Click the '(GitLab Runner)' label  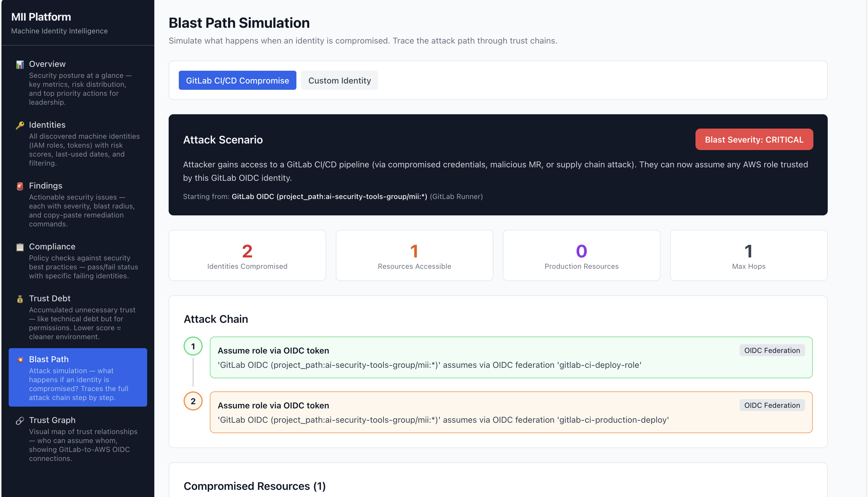coord(456,197)
